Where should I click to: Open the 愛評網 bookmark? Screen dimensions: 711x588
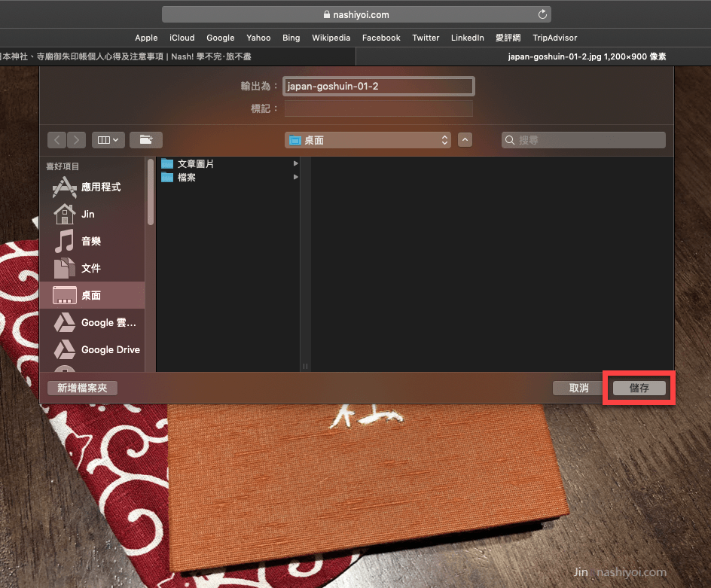pyautogui.click(x=508, y=38)
